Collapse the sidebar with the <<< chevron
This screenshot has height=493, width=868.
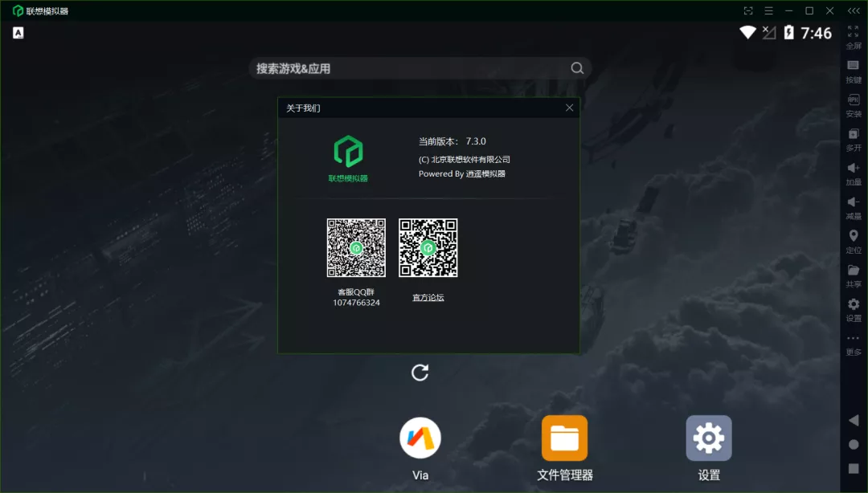pyautogui.click(x=853, y=10)
